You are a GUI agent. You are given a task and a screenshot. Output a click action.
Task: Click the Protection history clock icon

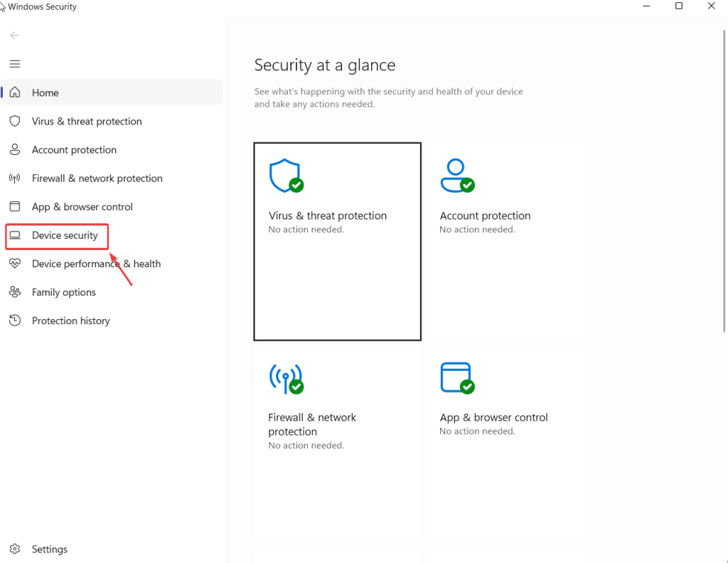15,321
